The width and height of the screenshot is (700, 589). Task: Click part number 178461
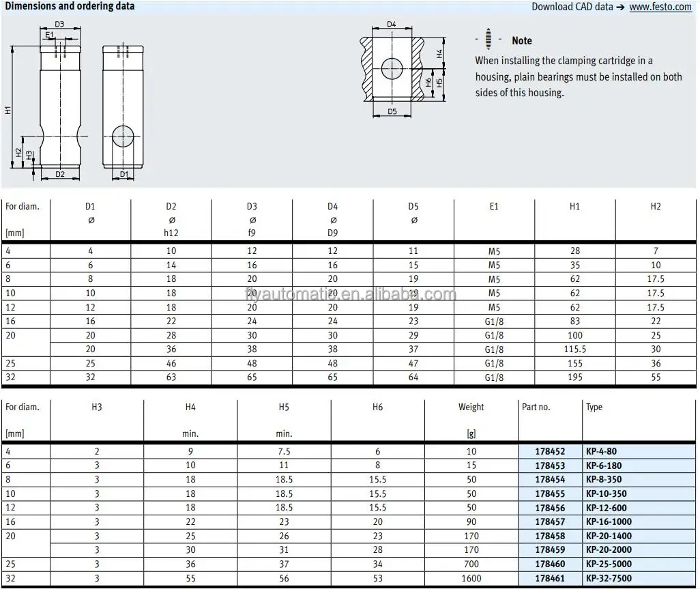tap(550, 578)
